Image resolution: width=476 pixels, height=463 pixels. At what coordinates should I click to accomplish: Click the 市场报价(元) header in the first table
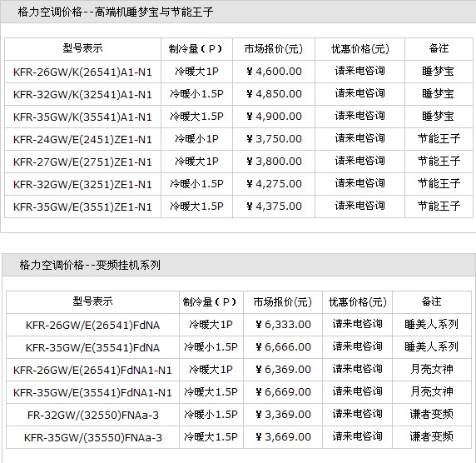pyautogui.click(x=274, y=49)
